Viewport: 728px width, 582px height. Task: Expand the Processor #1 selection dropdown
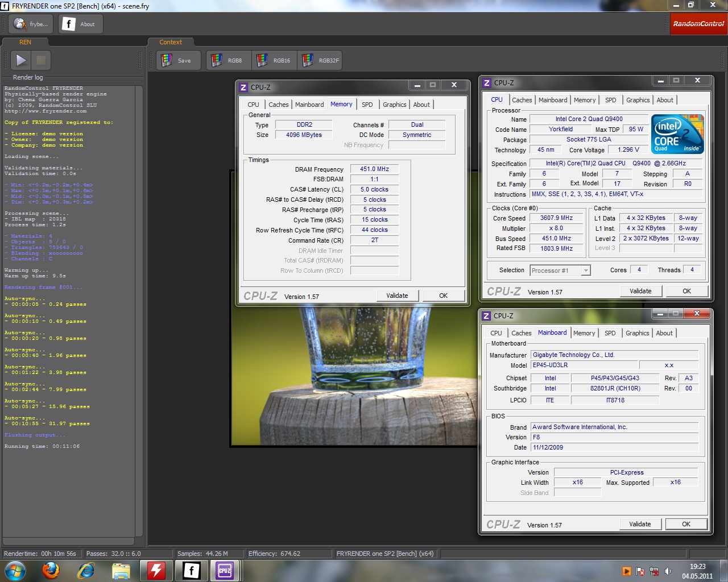coord(585,271)
